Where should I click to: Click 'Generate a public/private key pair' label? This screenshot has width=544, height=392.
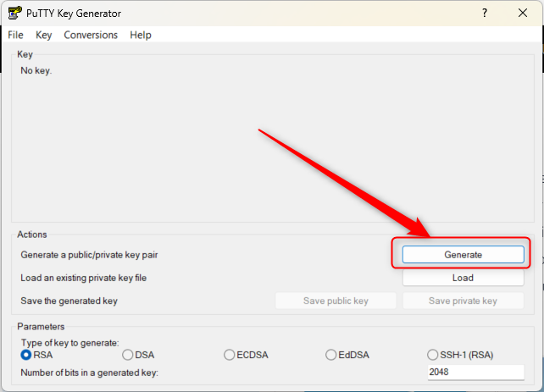89,255
